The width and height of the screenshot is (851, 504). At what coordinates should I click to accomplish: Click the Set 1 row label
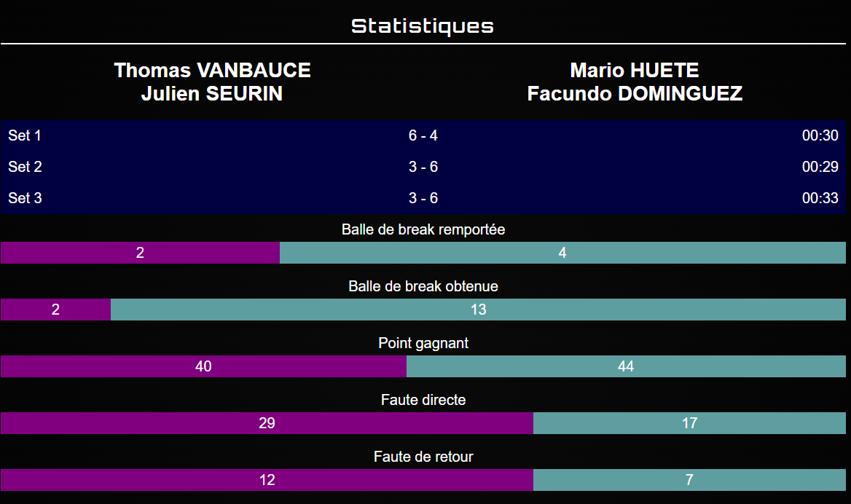coord(25,135)
